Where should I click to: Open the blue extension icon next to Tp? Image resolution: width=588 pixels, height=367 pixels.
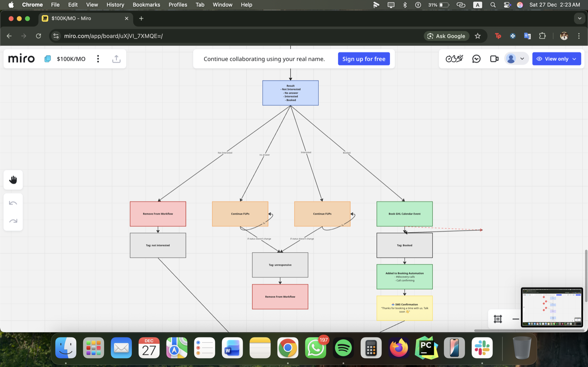(513, 36)
